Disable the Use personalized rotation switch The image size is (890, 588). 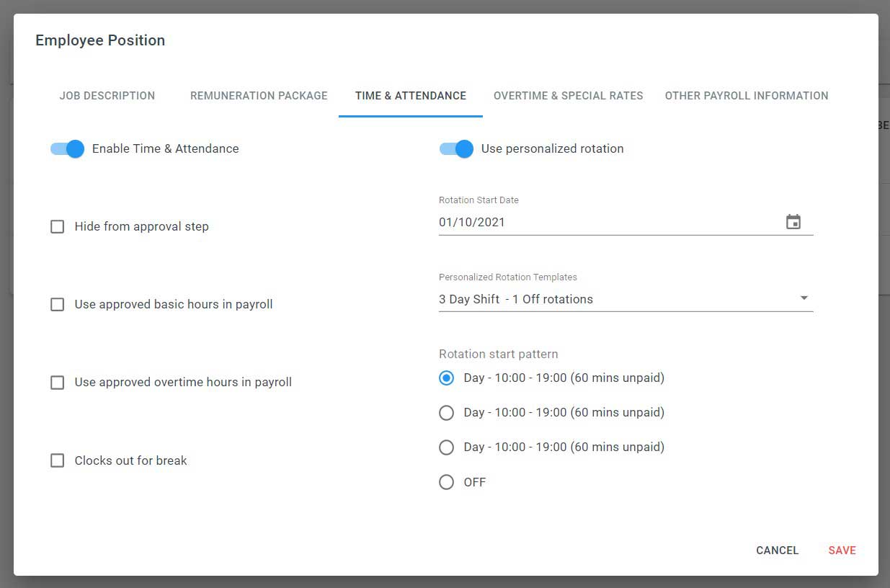[457, 148]
